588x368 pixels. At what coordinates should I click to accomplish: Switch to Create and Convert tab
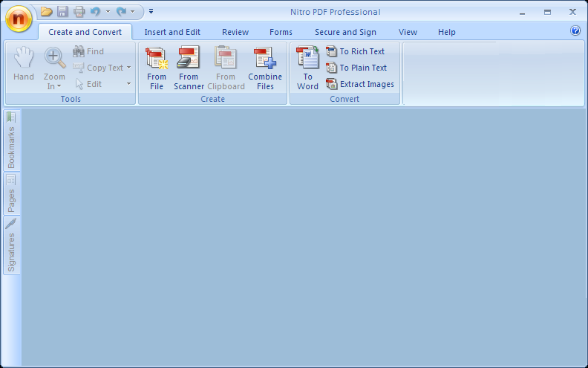[x=85, y=32]
